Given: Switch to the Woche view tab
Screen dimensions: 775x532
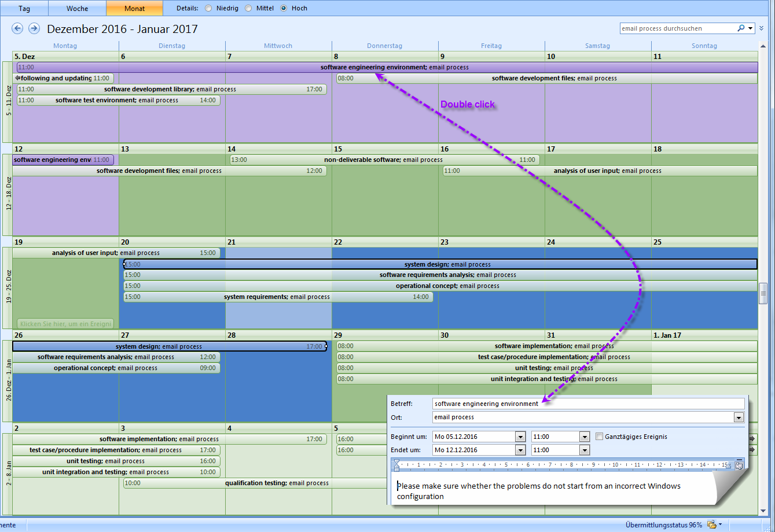Looking at the screenshot, I should coord(78,8).
